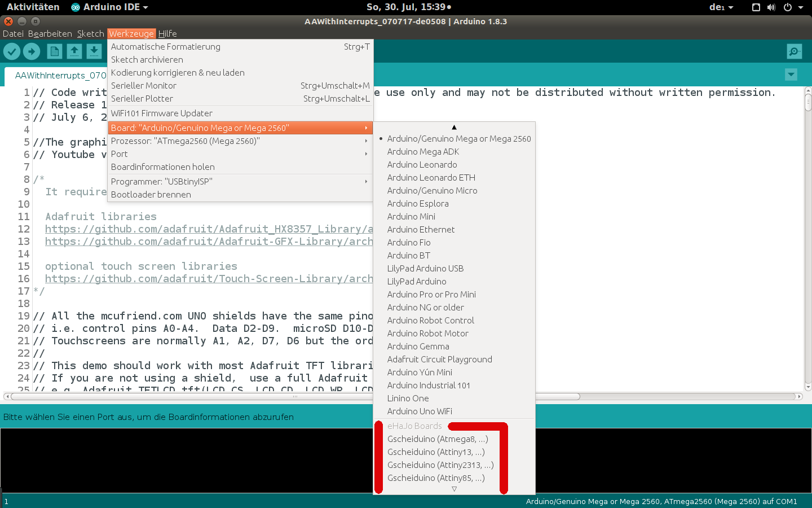Expand the Programmer USBtinyISP submenu
The image size is (812, 508).
point(240,182)
